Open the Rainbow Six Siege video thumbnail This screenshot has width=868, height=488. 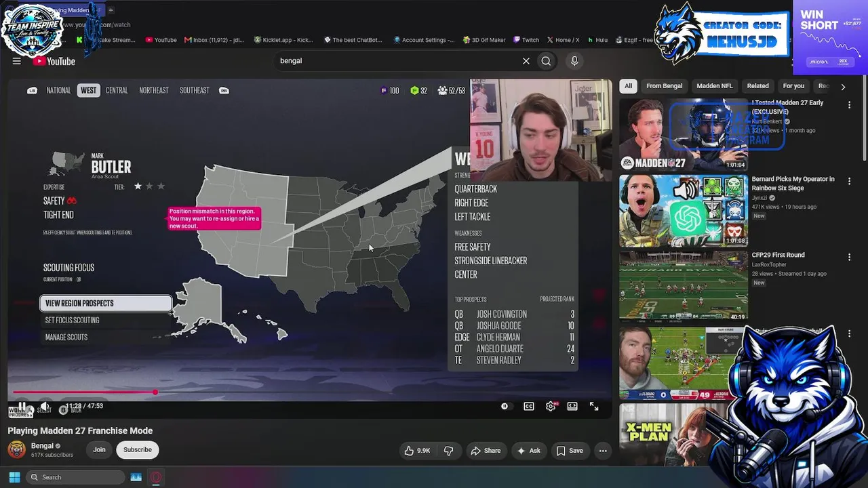tap(684, 211)
